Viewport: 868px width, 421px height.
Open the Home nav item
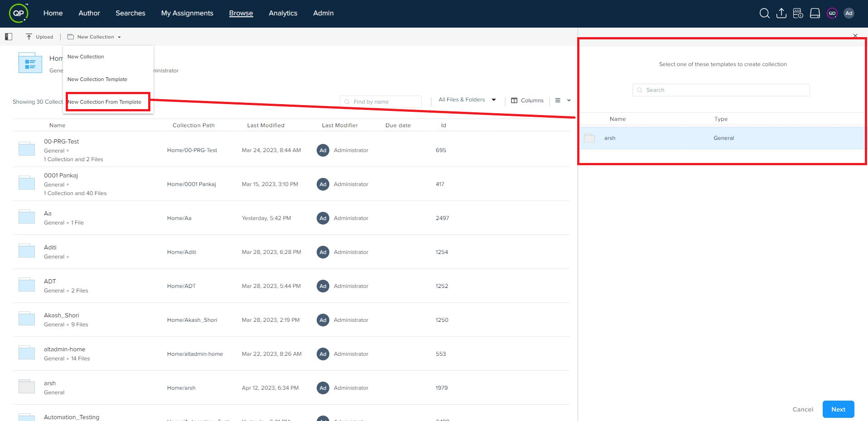click(53, 13)
